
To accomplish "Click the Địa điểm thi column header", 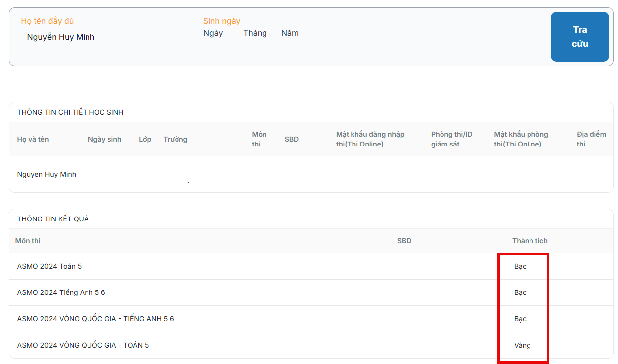I will (591, 139).
